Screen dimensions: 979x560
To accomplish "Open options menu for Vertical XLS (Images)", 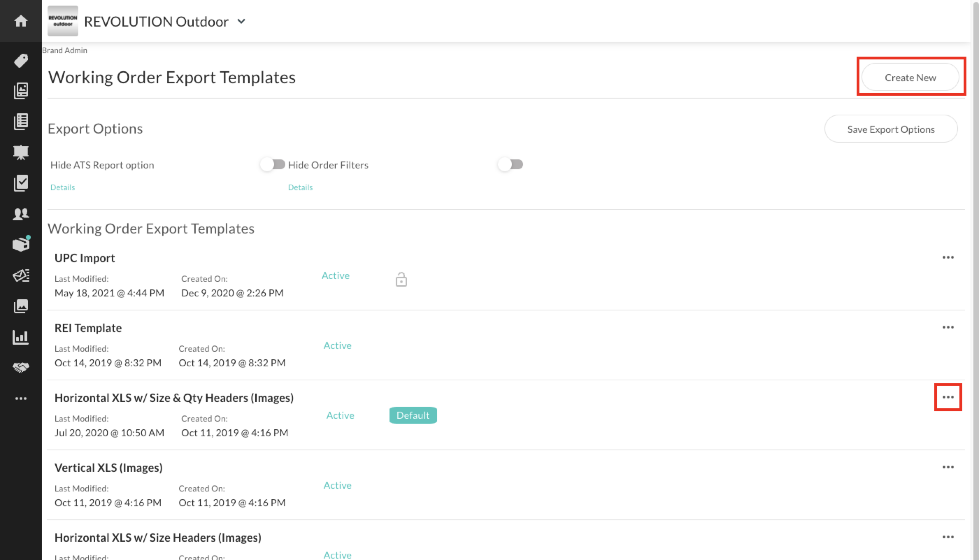I will tap(948, 467).
